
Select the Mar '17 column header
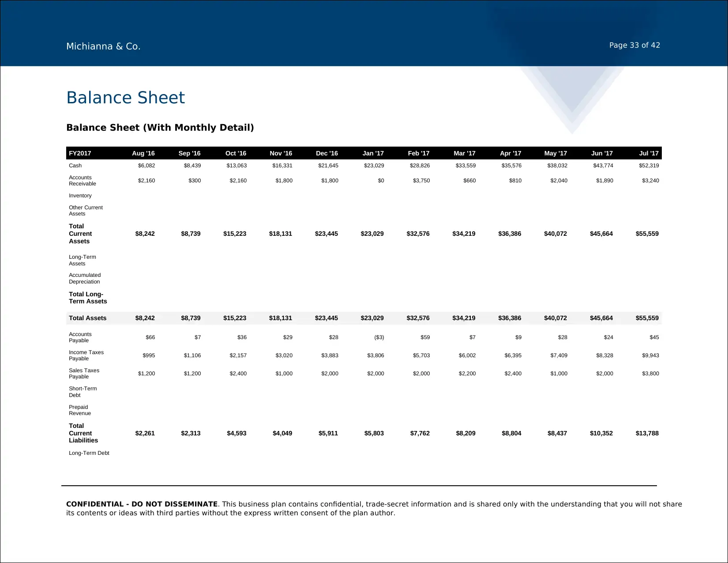coord(465,153)
